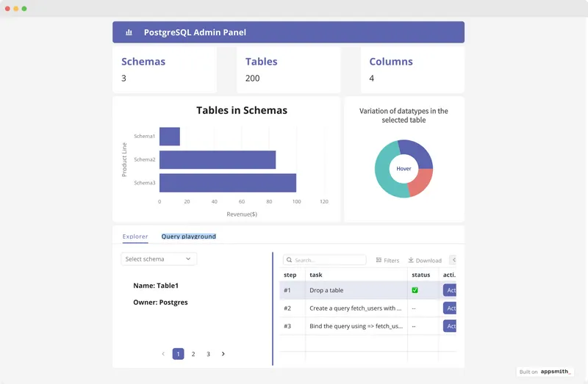This screenshot has width=588, height=384.
Task: Click the Schema1 bar in chart
Action: coord(170,137)
